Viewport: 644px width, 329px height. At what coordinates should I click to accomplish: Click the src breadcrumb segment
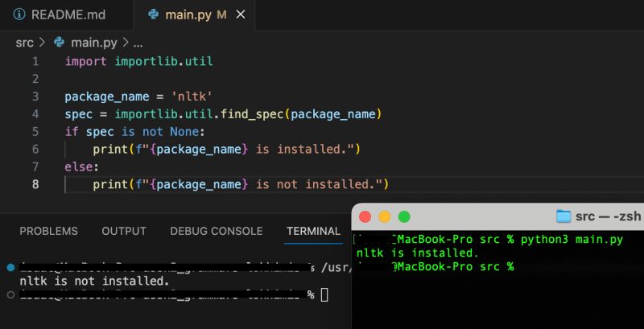point(25,43)
